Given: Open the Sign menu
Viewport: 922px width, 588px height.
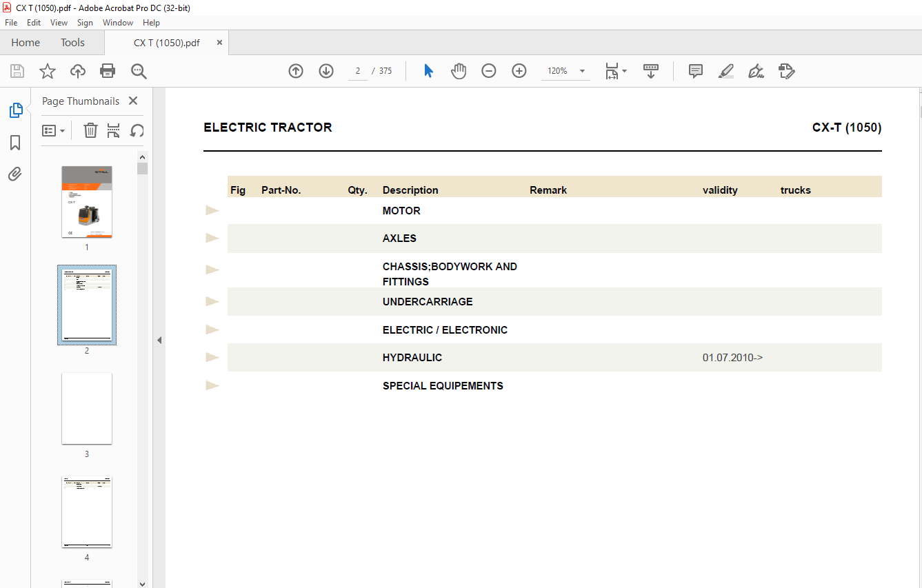Looking at the screenshot, I should [85, 23].
